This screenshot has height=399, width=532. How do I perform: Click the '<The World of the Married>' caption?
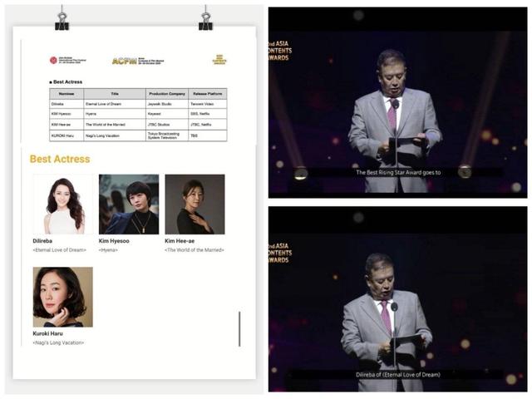[x=195, y=250]
